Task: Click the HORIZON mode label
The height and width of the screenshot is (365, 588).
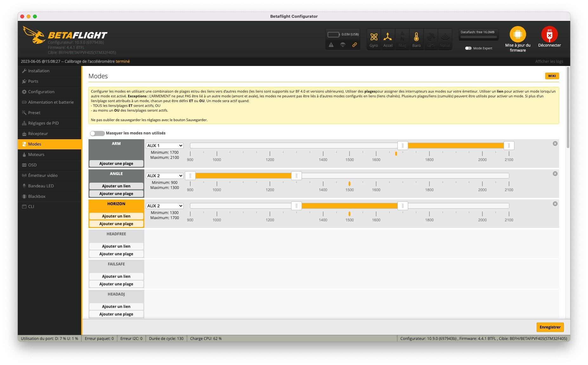Action: tap(116, 204)
